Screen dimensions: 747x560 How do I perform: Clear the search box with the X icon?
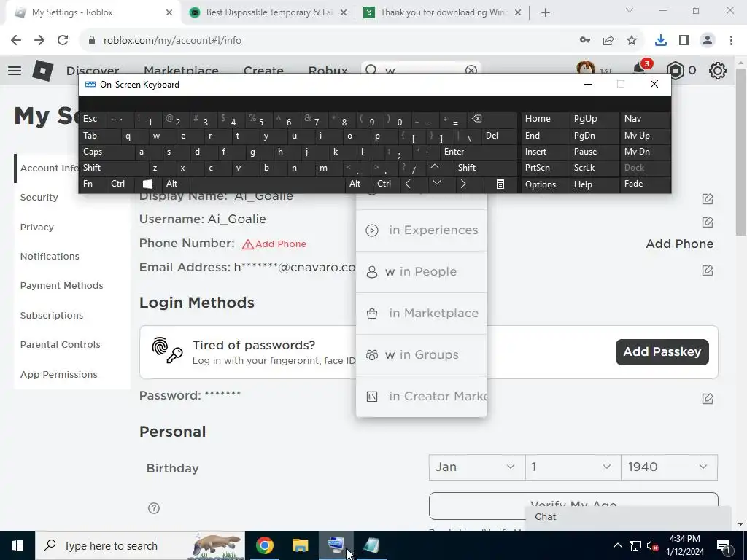coord(471,71)
